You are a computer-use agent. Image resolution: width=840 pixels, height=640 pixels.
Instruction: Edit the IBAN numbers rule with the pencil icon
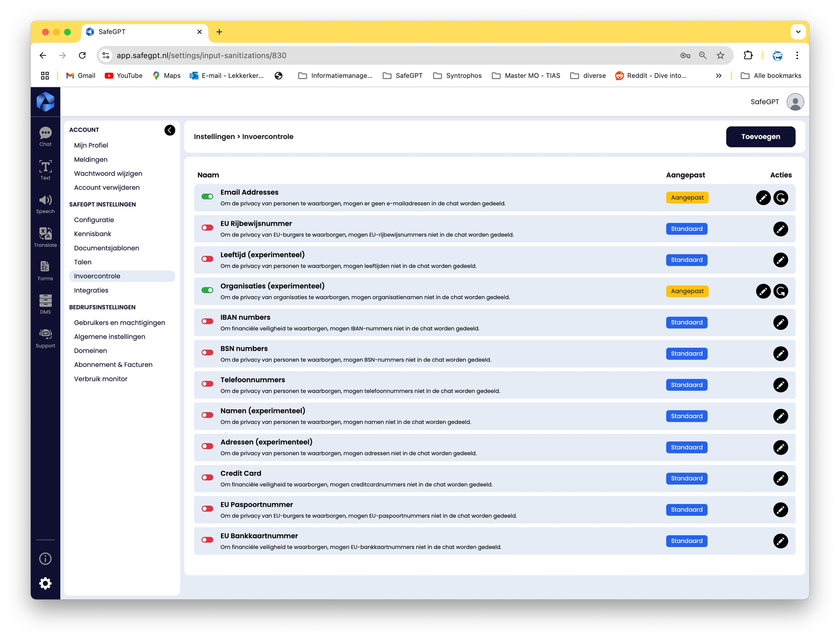coord(780,322)
